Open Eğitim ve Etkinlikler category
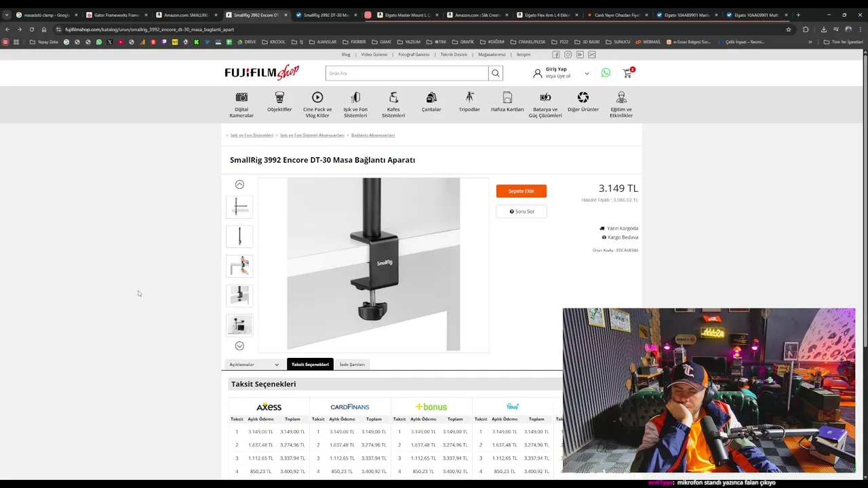This screenshot has height=488, width=868. pos(621,104)
